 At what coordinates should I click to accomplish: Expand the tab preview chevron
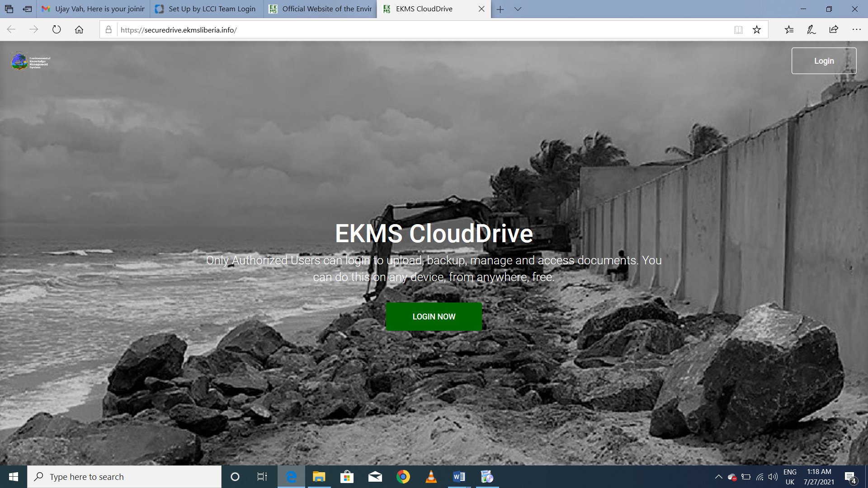coord(518,9)
